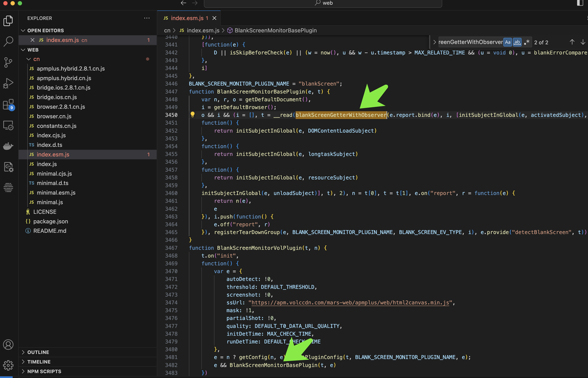Screen dimensions: 588x378
Task: Go to next find match arrow
Action: tap(583, 42)
